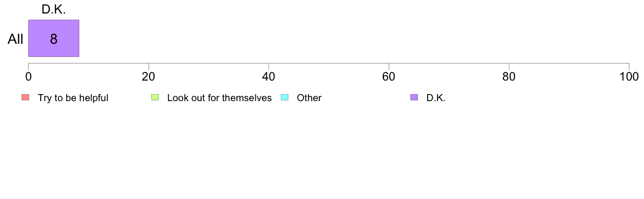This screenshot has height=199, width=644.
Task: Click the axis tick label 80
Action: 509,76
